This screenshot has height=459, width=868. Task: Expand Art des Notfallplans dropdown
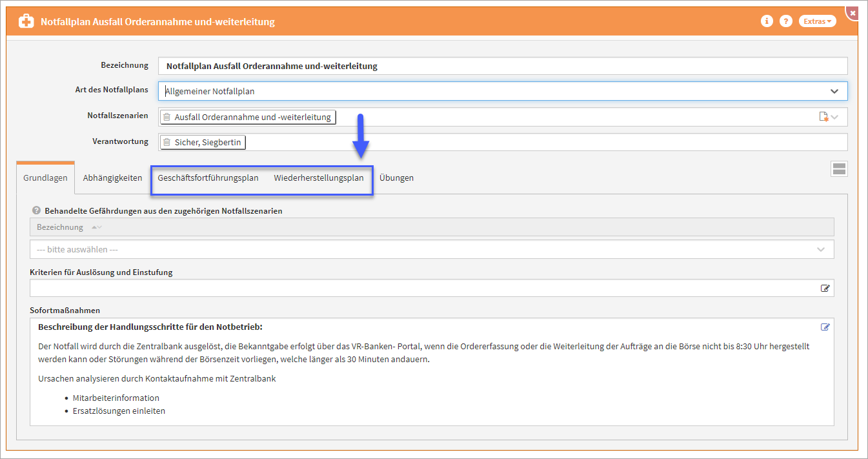click(x=834, y=91)
